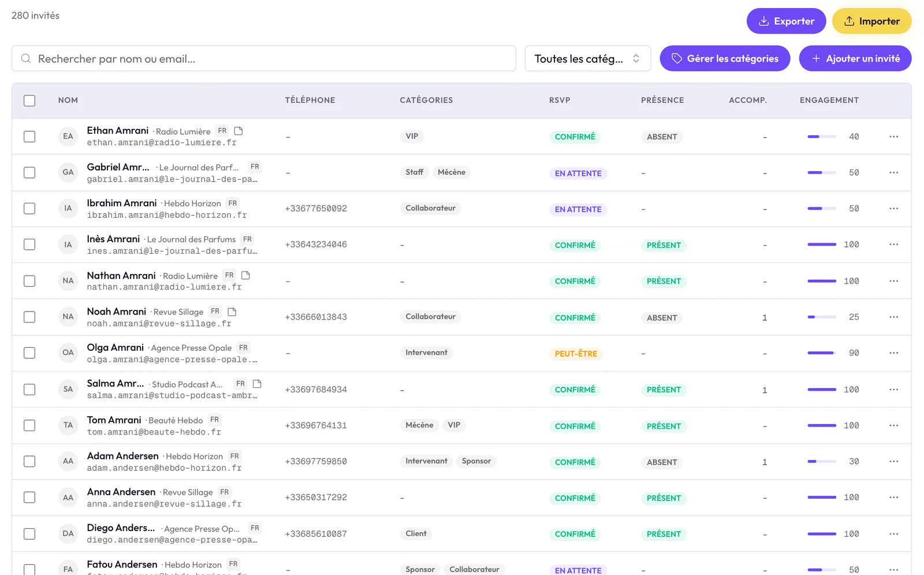Sort the table by the NOM column

tap(68, 101)
